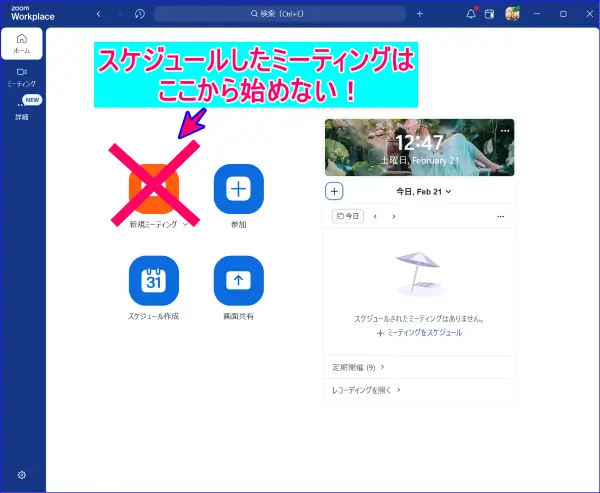Open notifications bell icon
Image resolution: width=600 pixels, height=493 pixels.
coord(471,14)
